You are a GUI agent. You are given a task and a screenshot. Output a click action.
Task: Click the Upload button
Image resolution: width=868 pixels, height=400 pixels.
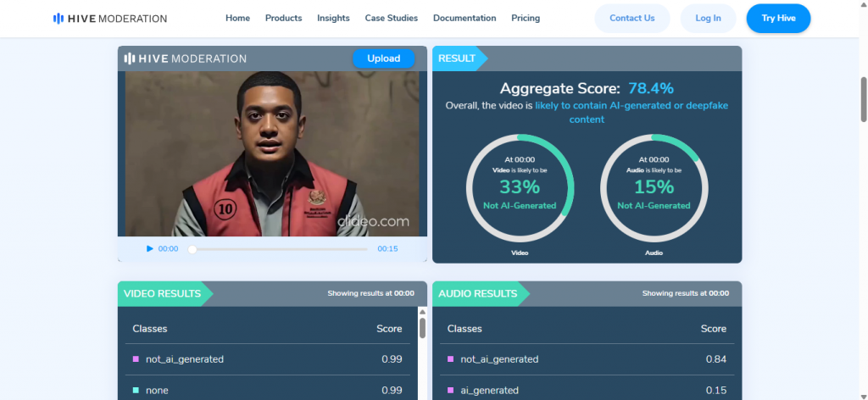pos(383,58)
